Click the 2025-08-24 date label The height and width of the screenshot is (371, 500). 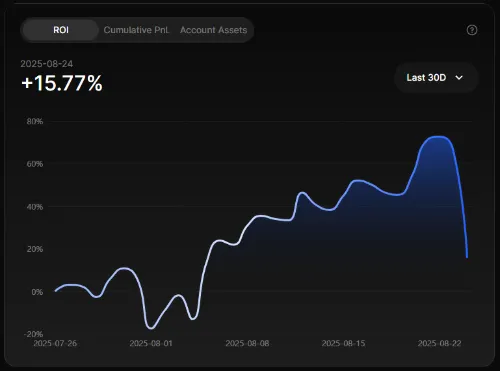pos(47,64)
